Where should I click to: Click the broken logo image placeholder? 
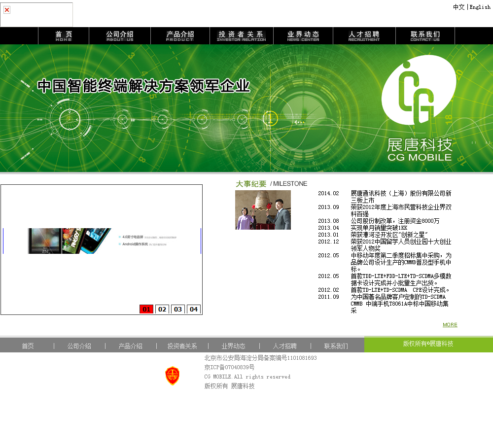[x=36, y=14]
